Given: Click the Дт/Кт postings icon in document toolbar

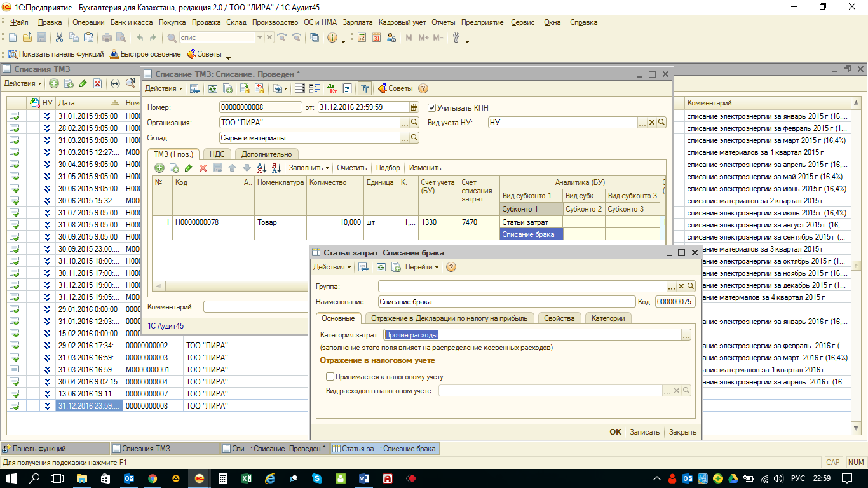Looking at the screenshot, I should [x=332, y=88].
